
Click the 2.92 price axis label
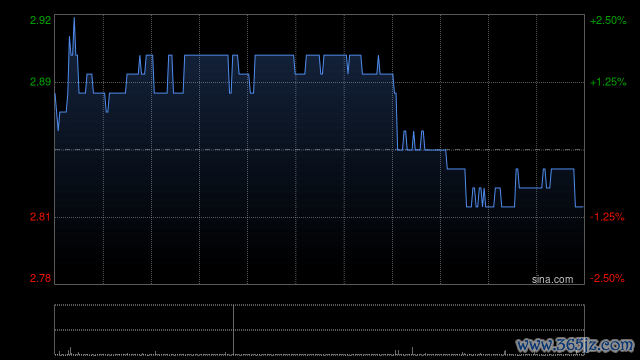(x=40, y=20)
